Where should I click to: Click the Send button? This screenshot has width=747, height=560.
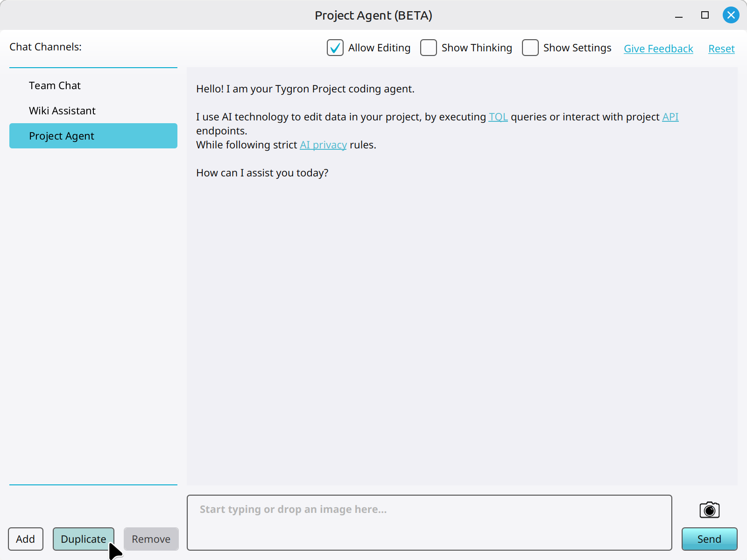click(x=709, y=539)
